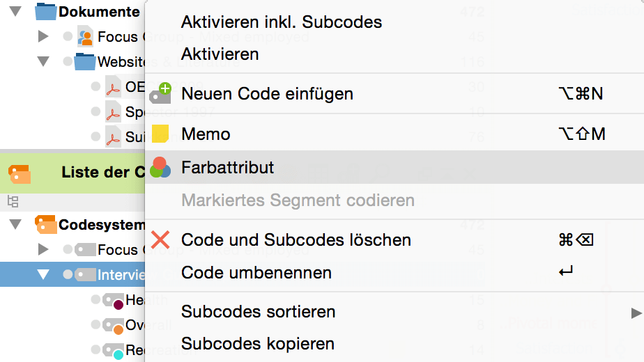The width and height of the screenshot is (644, 362).
Task: Collapse the Dokumente tree root
Action: click(15, 12)
